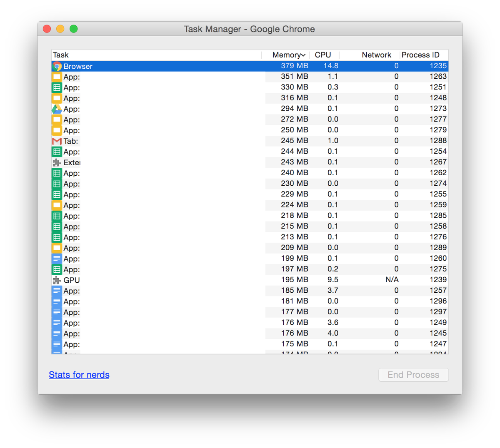Sort by the Memory column header
Screen dimensions: 500x448
286,55
